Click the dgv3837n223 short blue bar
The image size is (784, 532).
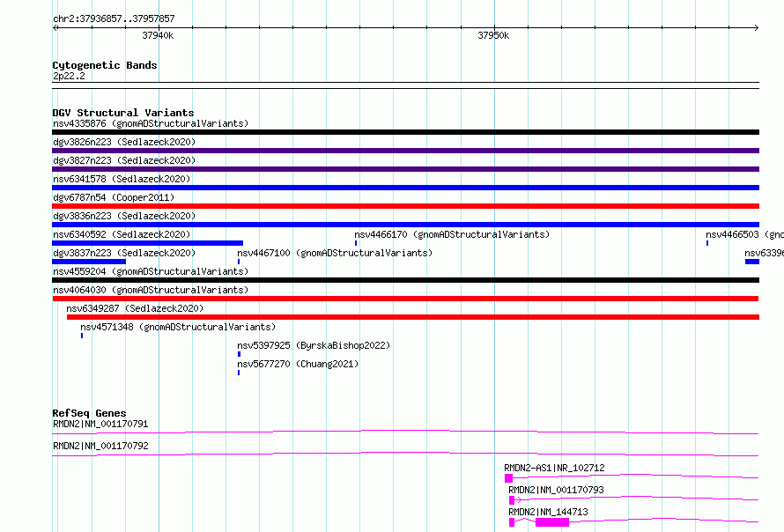(x=89, y=262)
